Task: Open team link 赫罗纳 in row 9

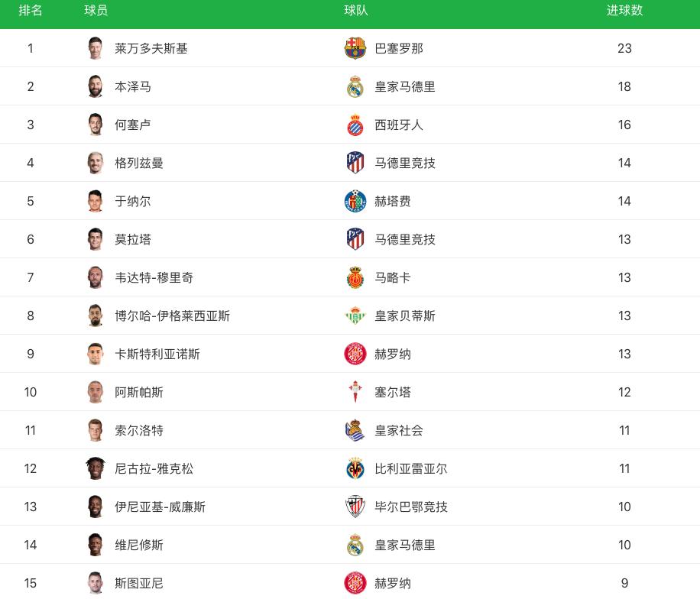Action: pyautogui.click(x=392, y=354)
